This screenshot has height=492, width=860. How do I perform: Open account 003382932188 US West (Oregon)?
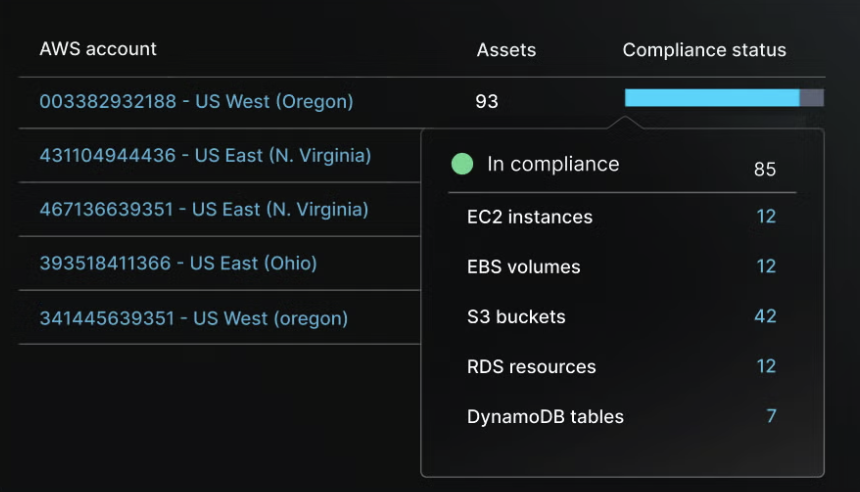pyautogui.click(x=196, y=102)
